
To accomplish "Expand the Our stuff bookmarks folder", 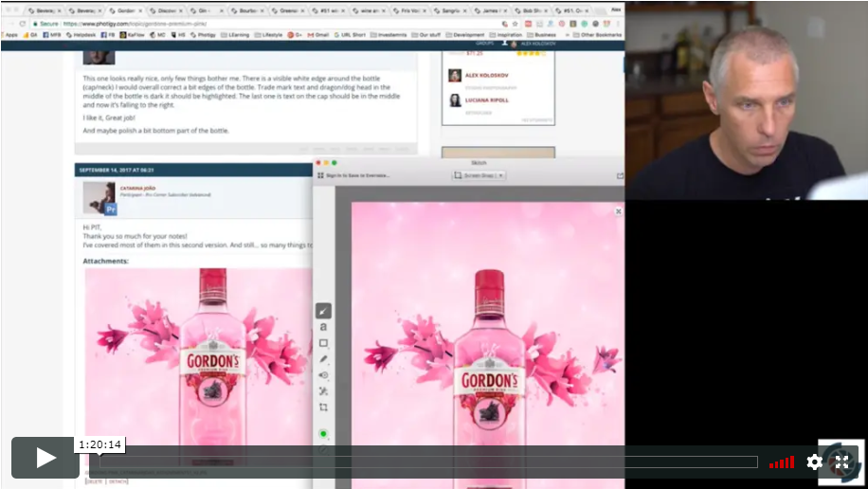I will coord(426,35).
